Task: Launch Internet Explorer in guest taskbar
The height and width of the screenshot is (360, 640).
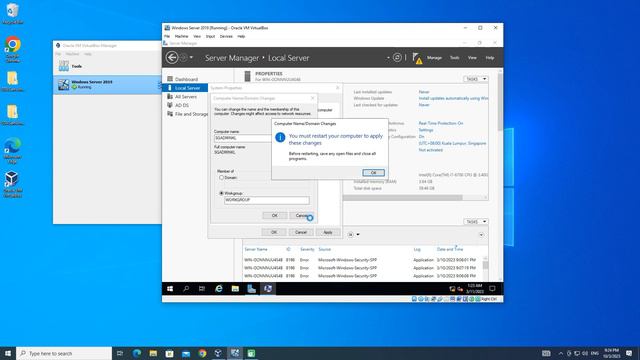Action: [x=219, y=289]
